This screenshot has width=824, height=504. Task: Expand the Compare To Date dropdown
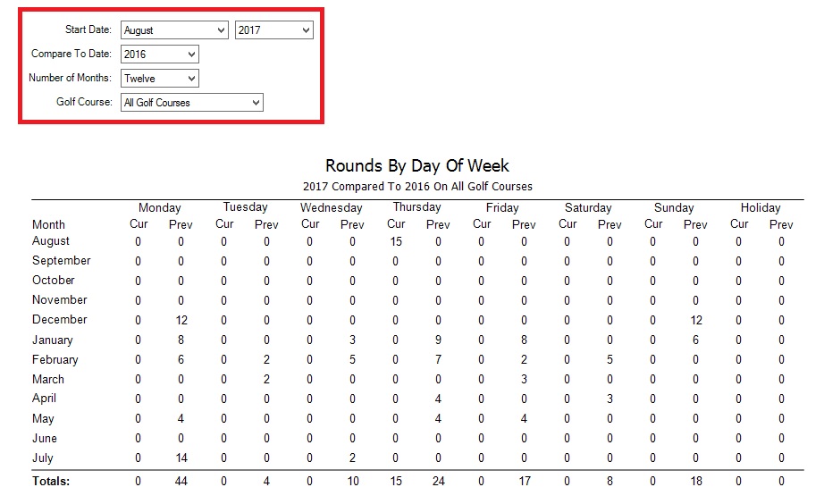(159, 55)
